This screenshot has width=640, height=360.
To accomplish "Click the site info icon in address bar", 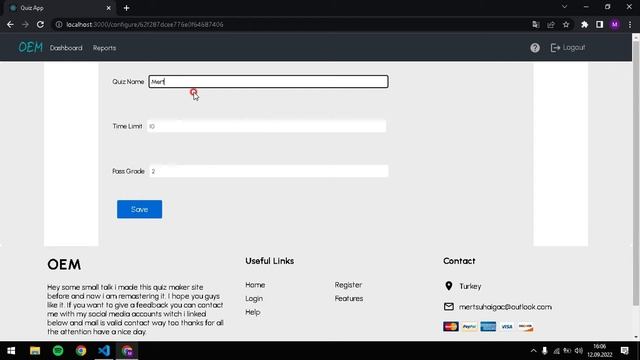I will (x=59, y=24).
